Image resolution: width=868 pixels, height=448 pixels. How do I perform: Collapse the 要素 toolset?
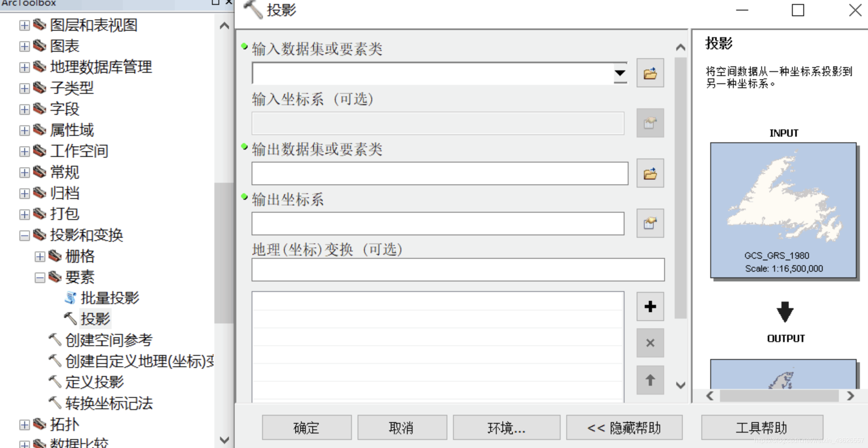click(x=40, y=277)
